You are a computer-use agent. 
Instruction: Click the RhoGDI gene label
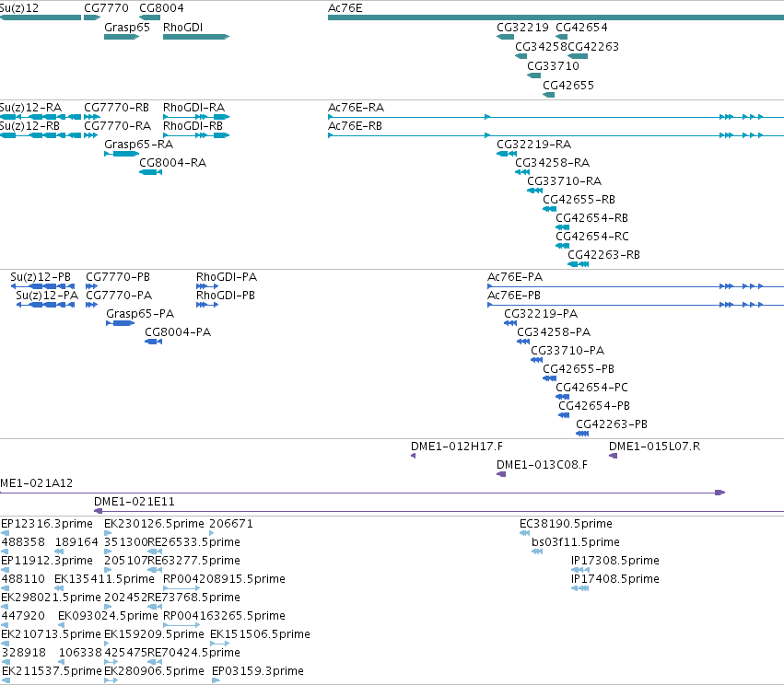[183, 28]
